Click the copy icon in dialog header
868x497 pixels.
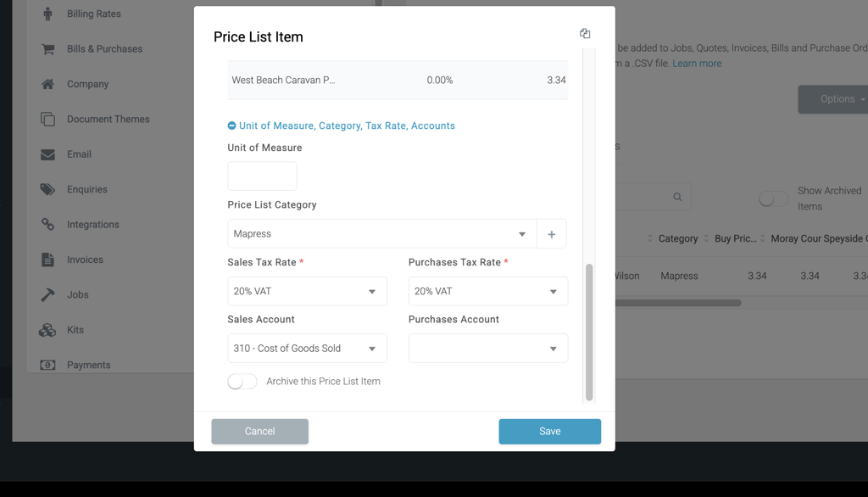[x=585, y=34]
